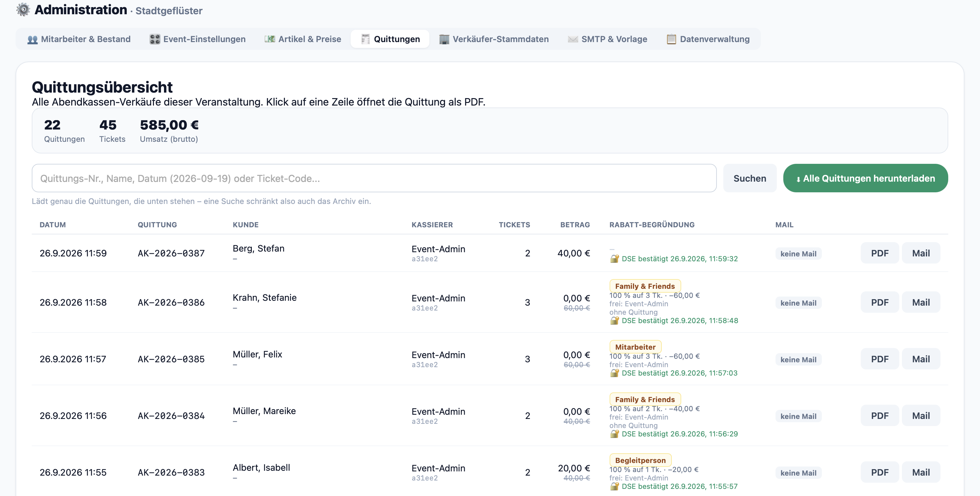The image size is (980, 496).
Task: Focus the receipt search input field
Action: coord(374,178)
